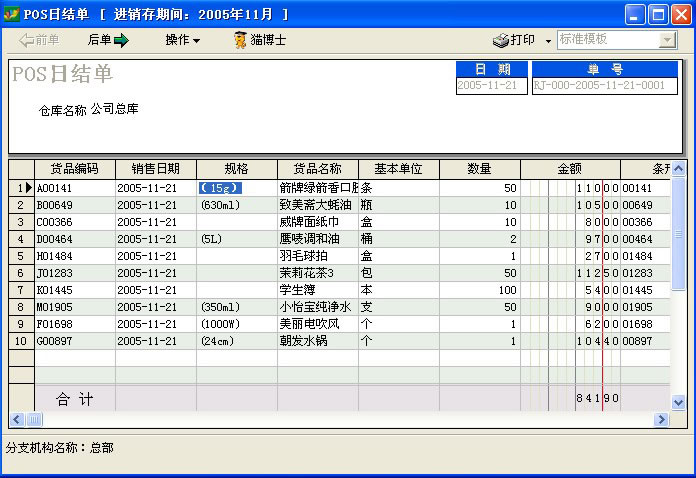Click the 打印 printer button
696x478 pixels.
[x=514, y=40]
